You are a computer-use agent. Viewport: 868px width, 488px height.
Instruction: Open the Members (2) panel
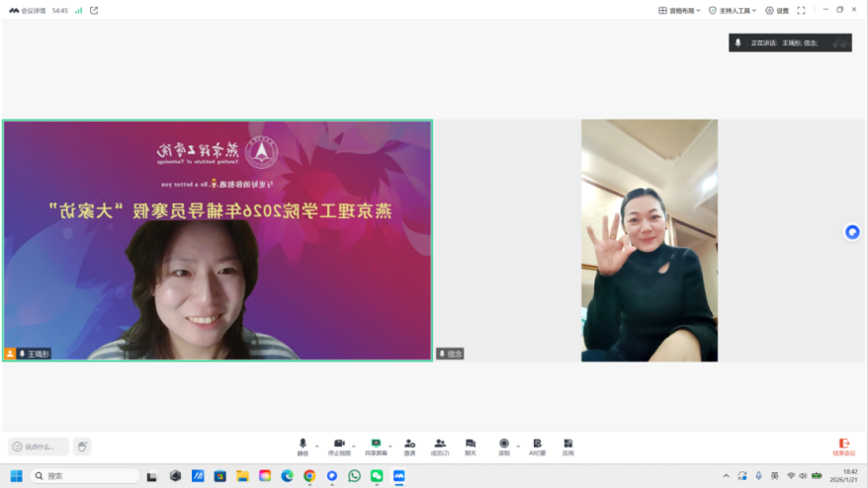coord(440,446)
